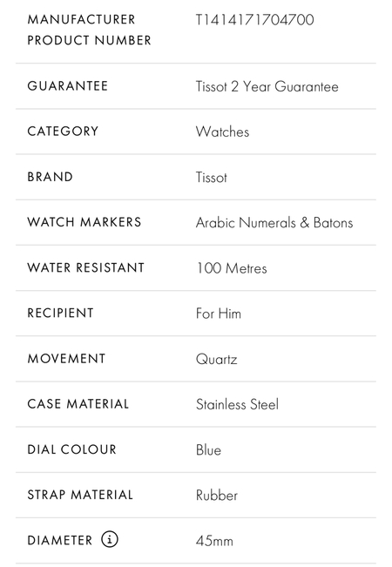Click the Blue dial colour value
392x567 pixels.
click(208, 449)
